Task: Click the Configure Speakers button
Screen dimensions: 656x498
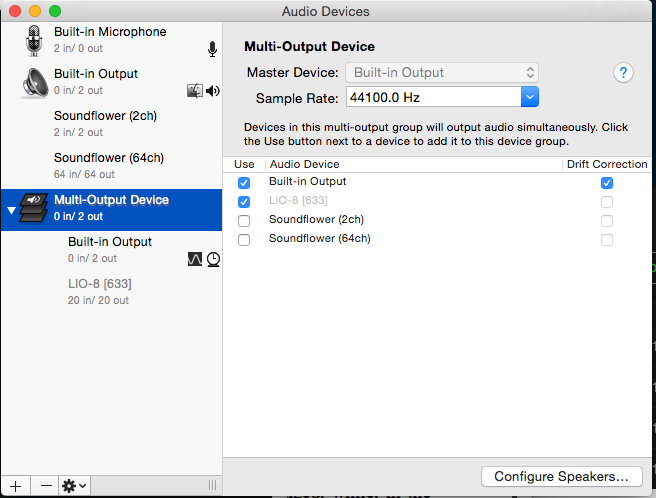Action: (x=560, y=476)
